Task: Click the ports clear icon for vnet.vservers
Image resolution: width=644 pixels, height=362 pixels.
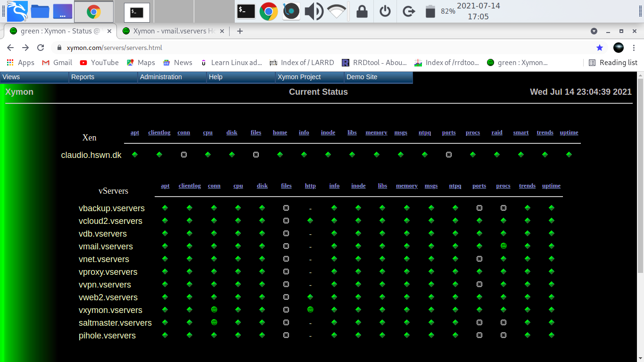Action: (479, 259)
